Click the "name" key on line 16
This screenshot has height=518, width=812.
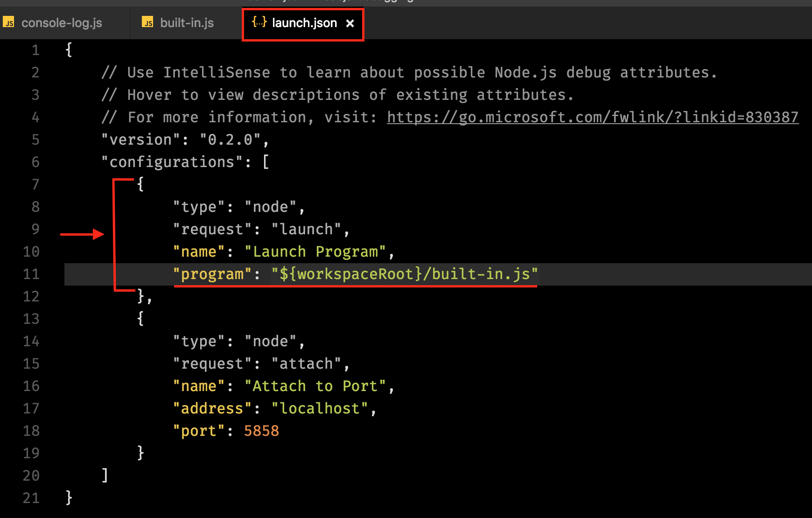[x=199, y=386]
